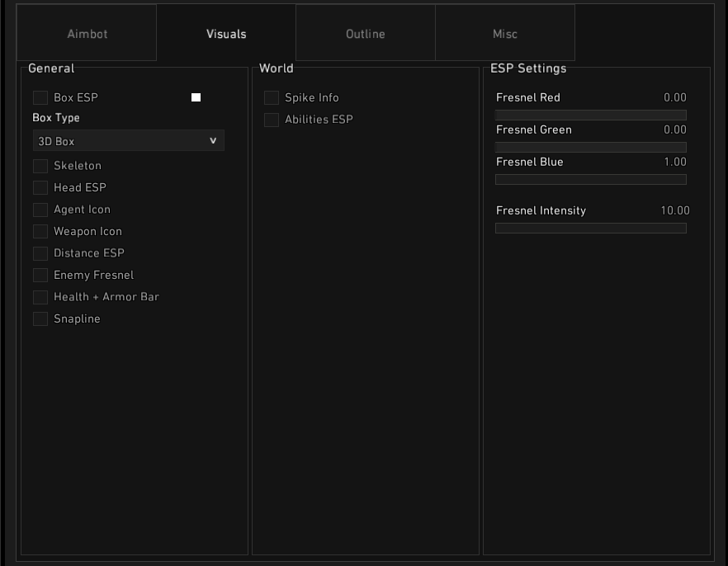Click the white Box ESP color swatch

(x=196, y=97)
